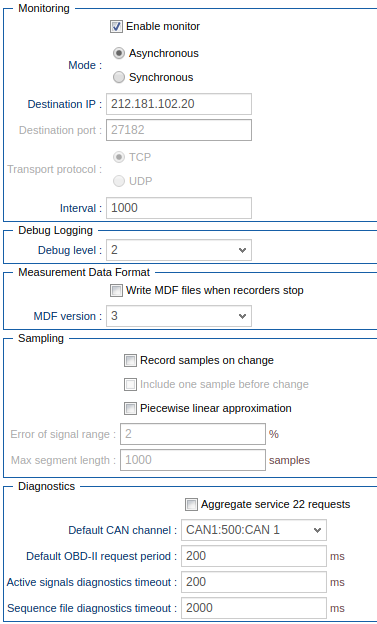This screenshot has height=624, width=377.
Task: Click the Destination port field
Action: [179, 130]
